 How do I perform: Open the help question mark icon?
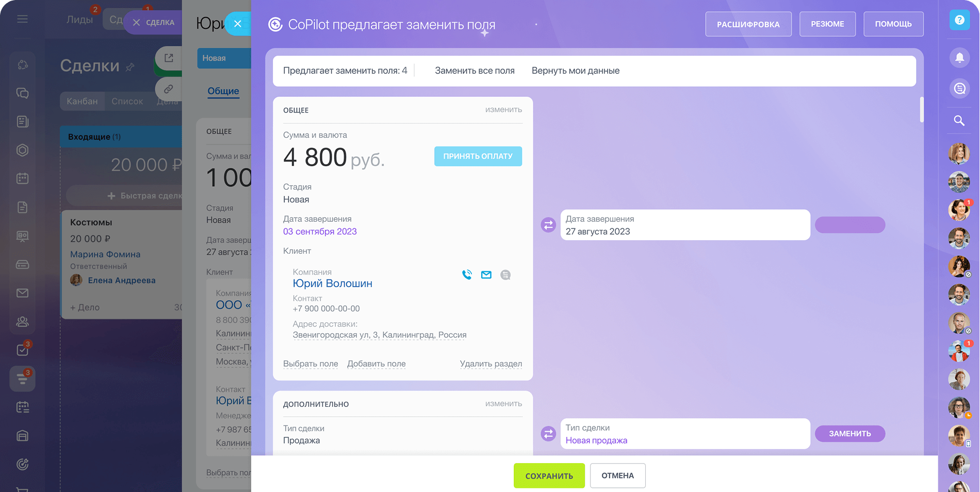[959, 20]
